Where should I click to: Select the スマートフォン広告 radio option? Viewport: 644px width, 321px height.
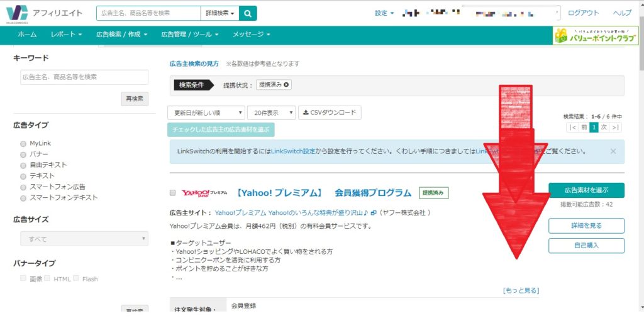click(x=23, y=187)
